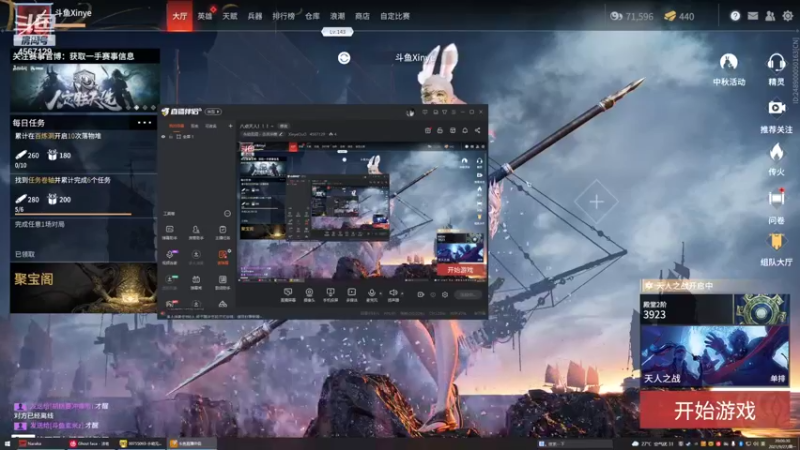The image size is (800, 450).
Task: Open the Windows Start button
Action: 7,444
